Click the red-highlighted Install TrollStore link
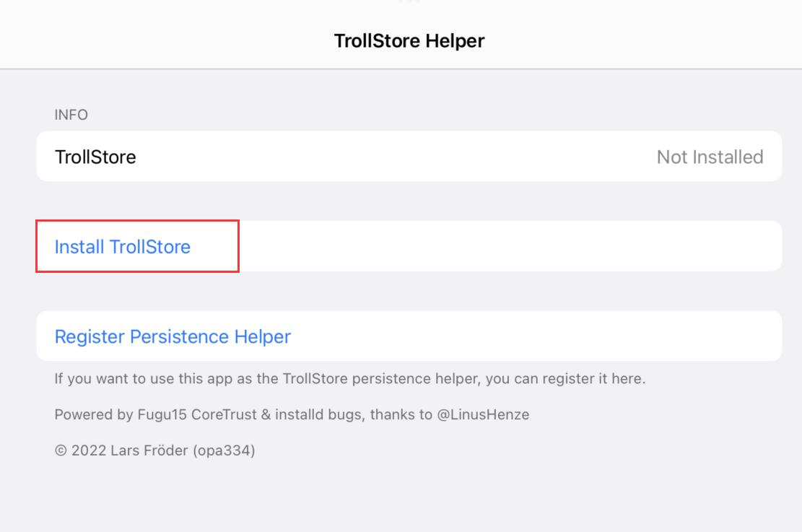The image size is (802, 532). tap(124, 247)
